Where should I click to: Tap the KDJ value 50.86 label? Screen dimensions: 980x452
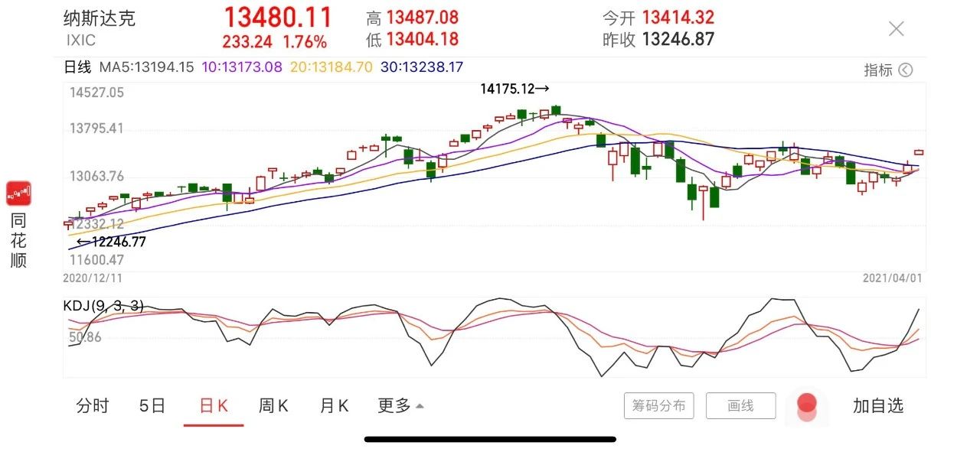[84, 337]
